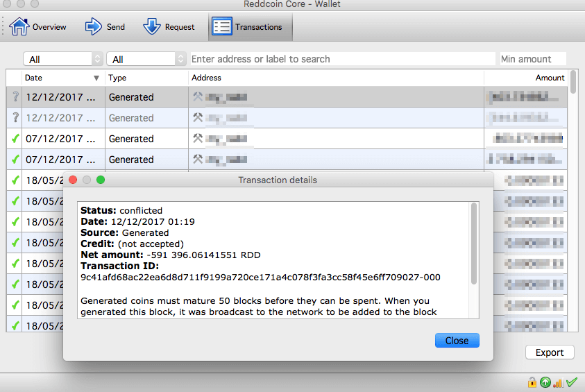Switch to the Send tab
The height and width of the screenshot is (392, 585).
pyautogui.click(x=105, y=27)
